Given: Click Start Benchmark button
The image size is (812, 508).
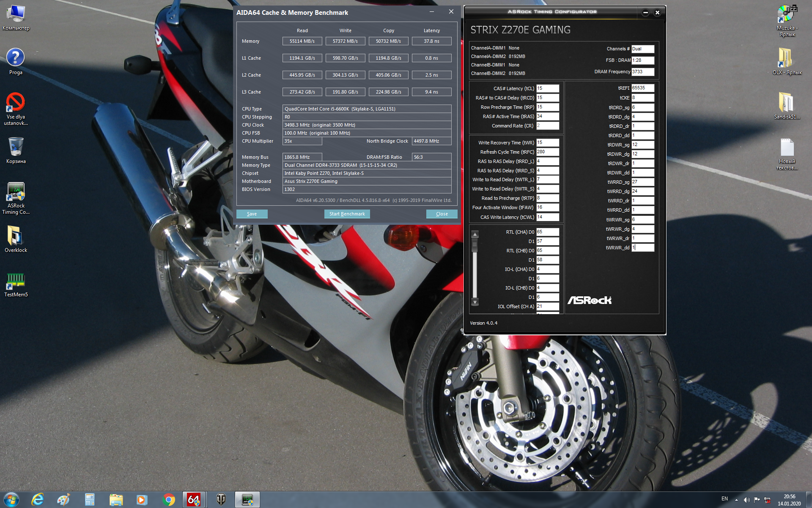Looking at the screenshot, I should coord(347,214).
